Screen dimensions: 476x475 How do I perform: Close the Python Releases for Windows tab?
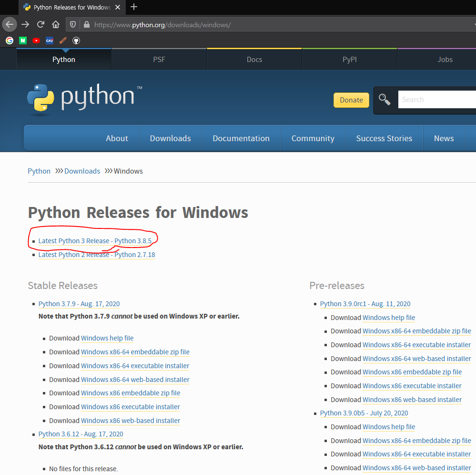coord(118,7)
